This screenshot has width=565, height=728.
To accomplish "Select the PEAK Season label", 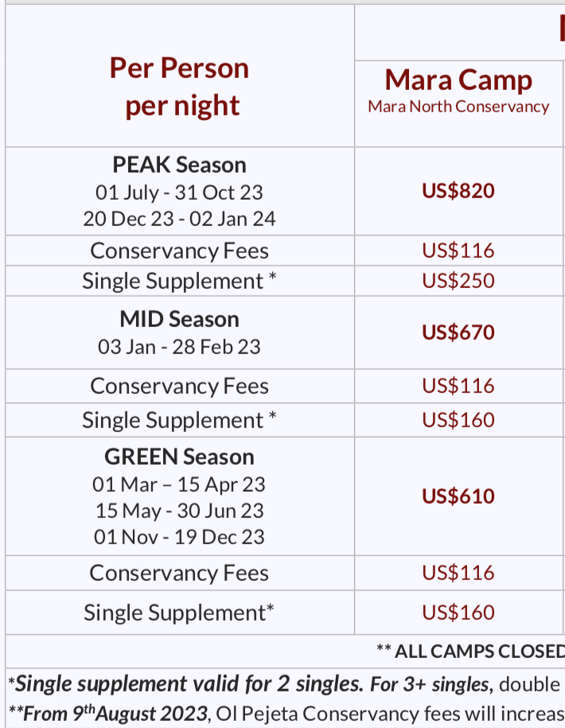I will (x=179, y=165).
